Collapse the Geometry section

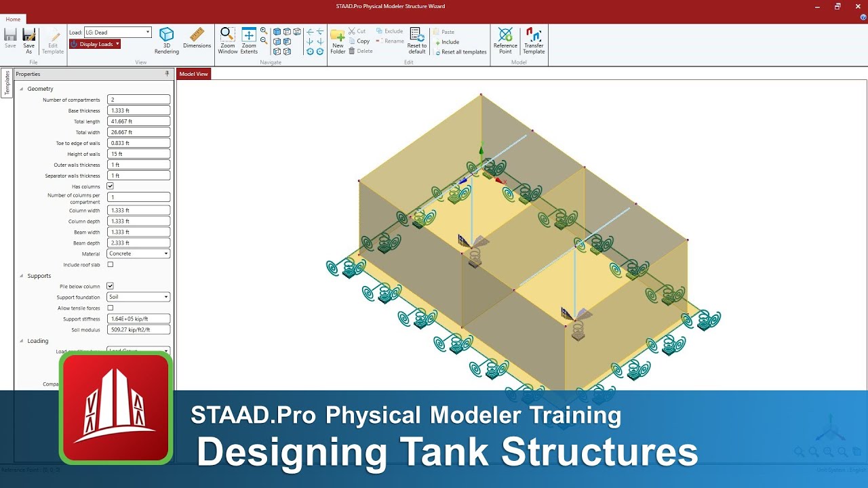(21, 89)
